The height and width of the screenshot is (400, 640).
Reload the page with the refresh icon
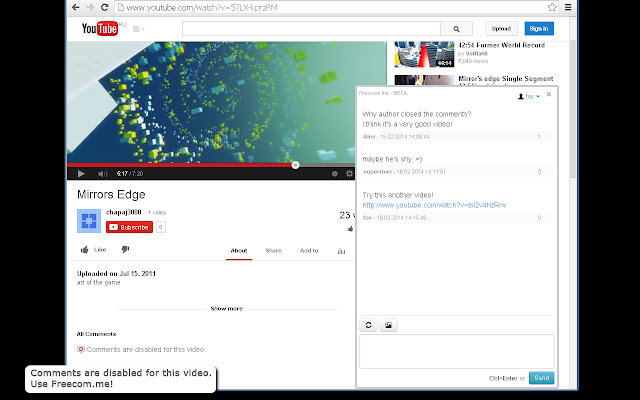[104, 7]
